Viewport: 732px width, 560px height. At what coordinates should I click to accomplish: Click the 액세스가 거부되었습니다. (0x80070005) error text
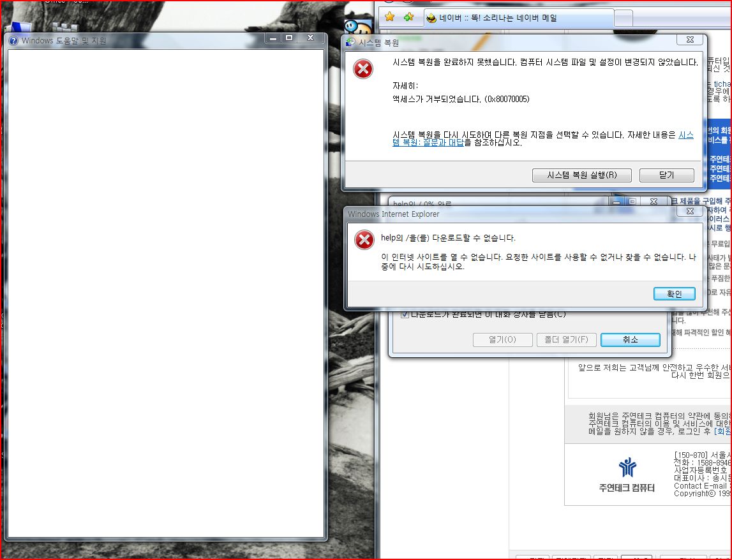(461, 99)
